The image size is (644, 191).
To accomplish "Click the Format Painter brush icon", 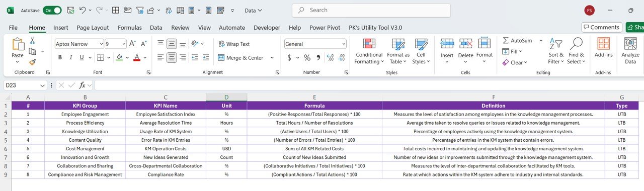I will click(32, 62).
